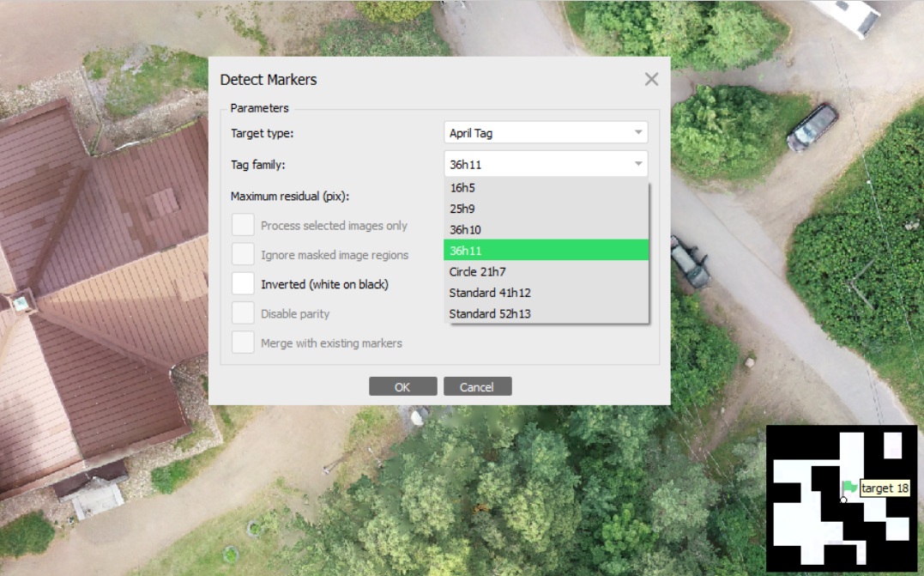This screenshot has width=924, height=576.
Task: Toggle Merge with existing markers checkbox
Action: coord(245,343)
